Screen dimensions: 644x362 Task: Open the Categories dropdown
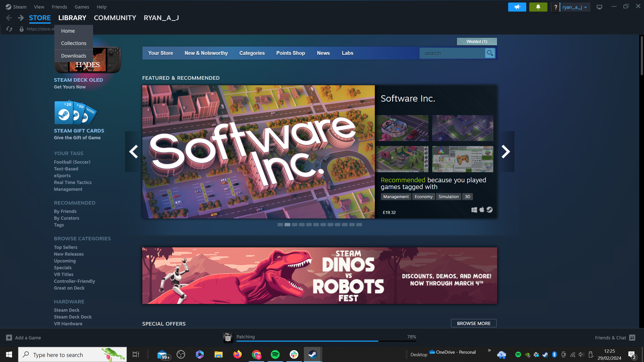click(252, 53)
